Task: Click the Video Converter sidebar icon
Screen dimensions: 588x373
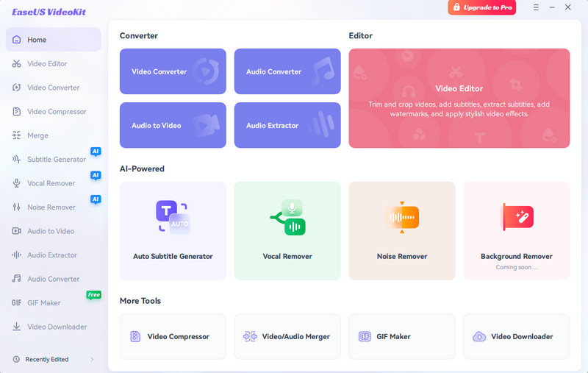Action: 16,88
